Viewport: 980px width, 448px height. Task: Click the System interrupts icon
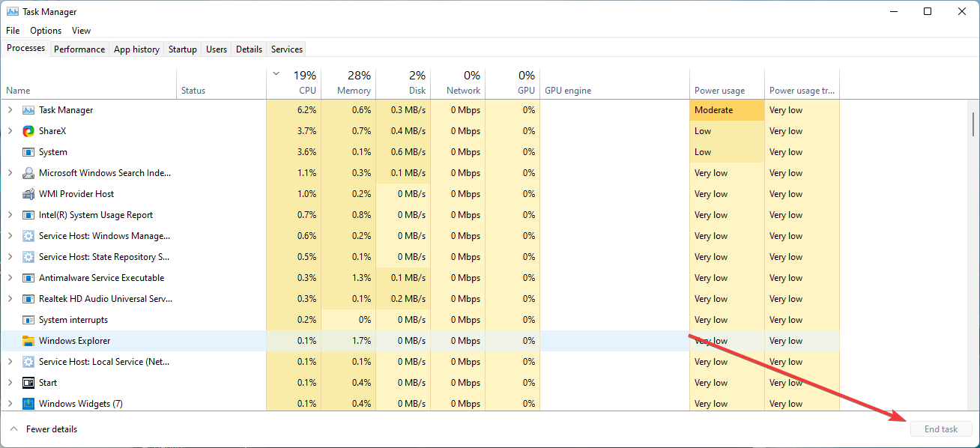pos(28,320)
